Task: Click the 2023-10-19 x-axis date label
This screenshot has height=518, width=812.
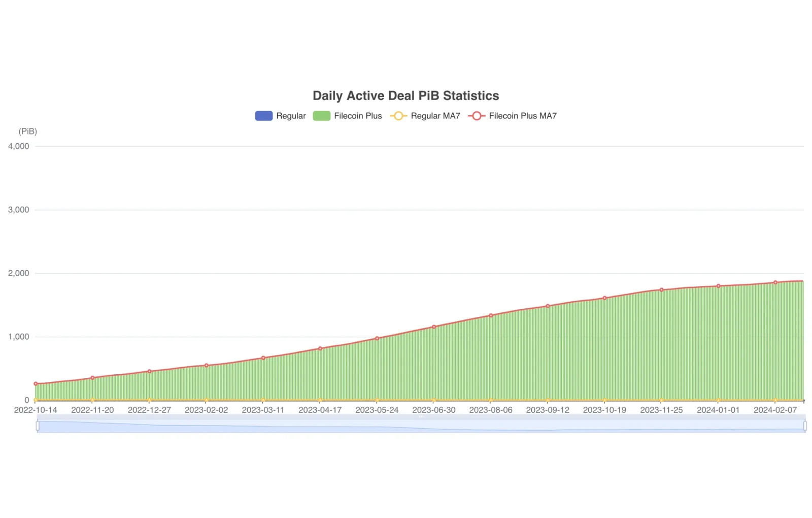Action: tap(604, 410)
